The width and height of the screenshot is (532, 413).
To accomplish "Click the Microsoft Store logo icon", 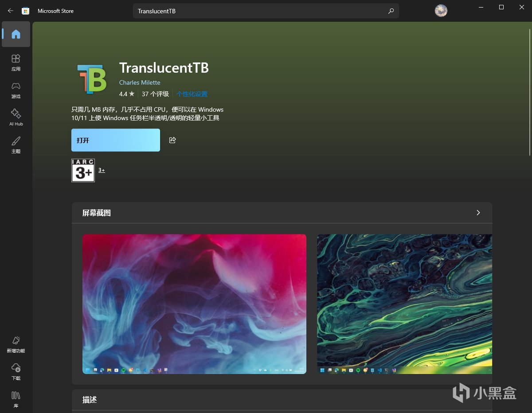I will (26, 11).
